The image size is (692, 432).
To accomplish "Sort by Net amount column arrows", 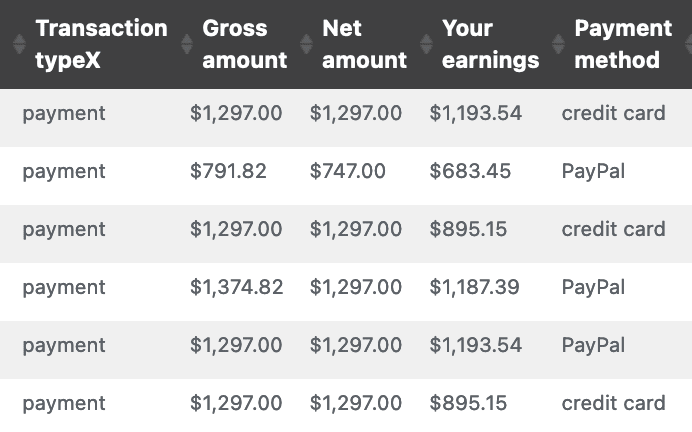I will coord(306,44).
